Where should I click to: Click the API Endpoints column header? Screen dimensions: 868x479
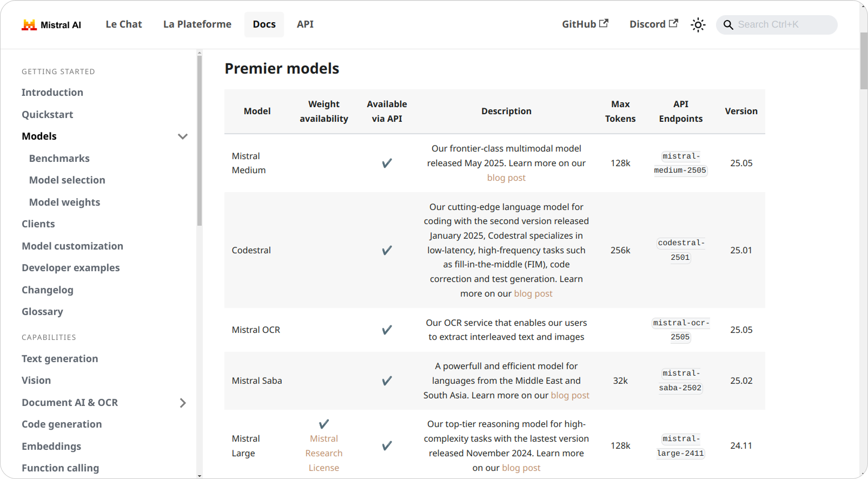coord(681,111)
